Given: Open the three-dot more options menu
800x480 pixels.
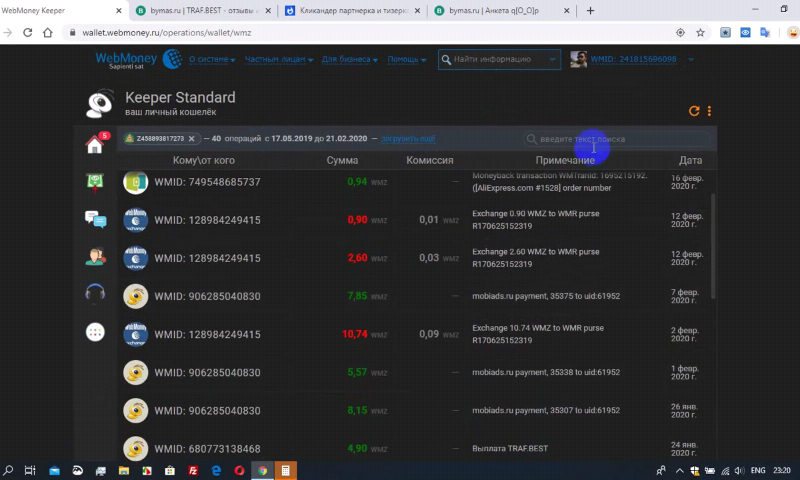Looking at the screenshot, I should point(710,111).
